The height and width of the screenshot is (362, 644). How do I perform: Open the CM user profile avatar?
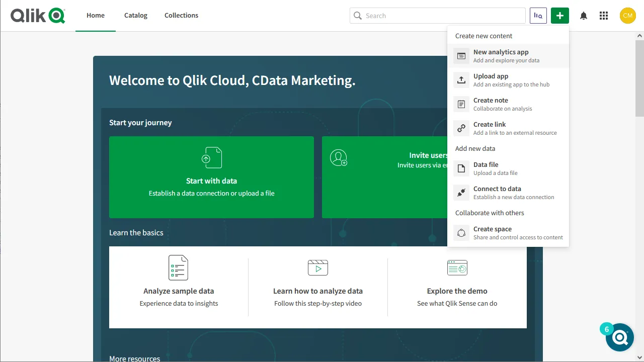pos(627,16)
